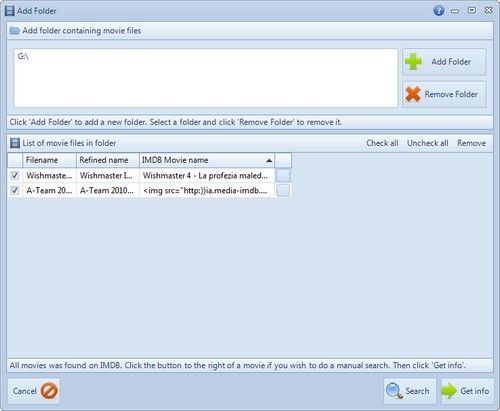Select the Wishmaster 4 IMDB name cell
Viewport: 500px width, 411px height.
coord(207,175)
